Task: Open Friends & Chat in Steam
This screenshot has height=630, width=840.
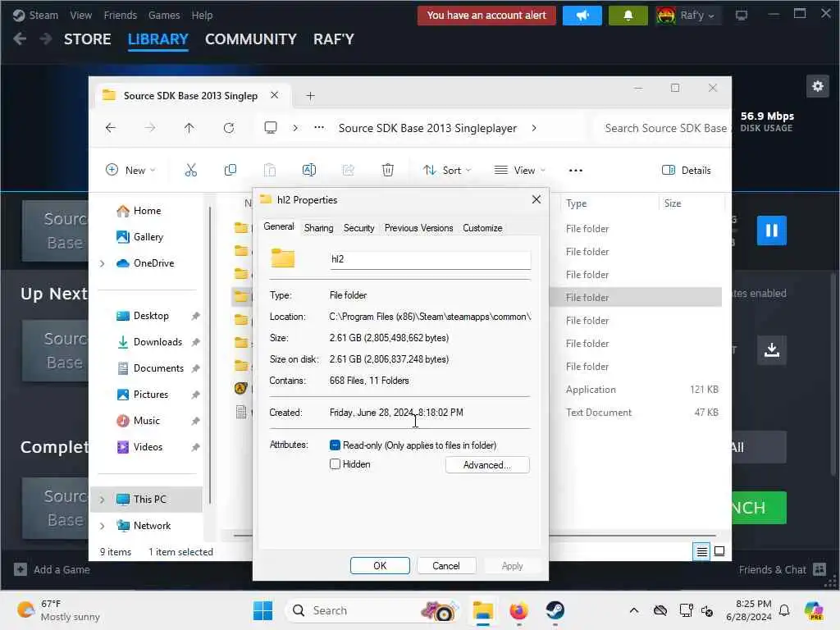Action: [x=782, y=570]
